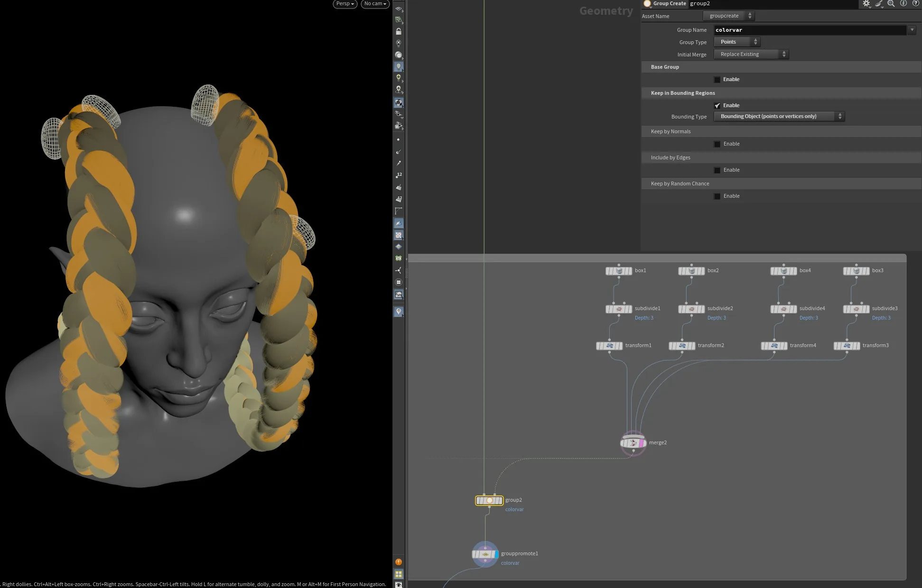The image size is (922, 588).
Task: Click the 'Depth: 3' label under subdivide2
Action: [717, 318]
